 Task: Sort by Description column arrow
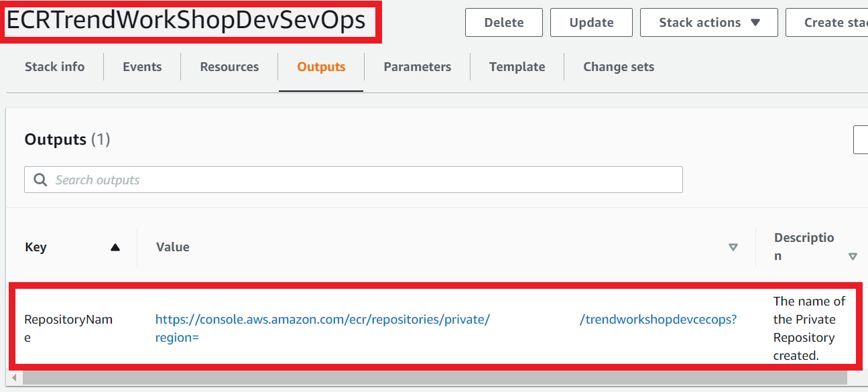(x=853, y=256)
